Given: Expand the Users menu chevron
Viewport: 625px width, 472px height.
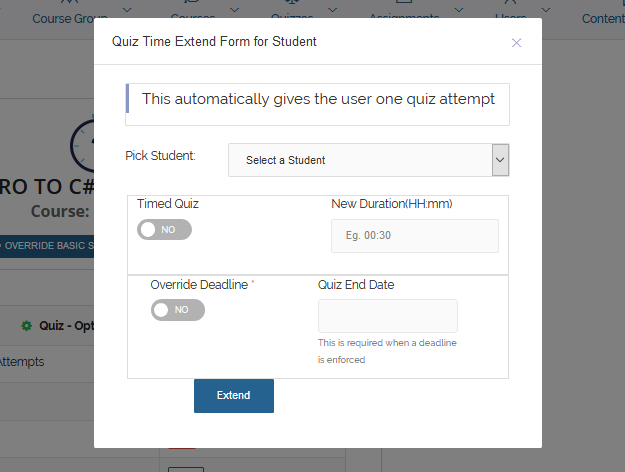Looking at the screenshot, I should point(546,10).
